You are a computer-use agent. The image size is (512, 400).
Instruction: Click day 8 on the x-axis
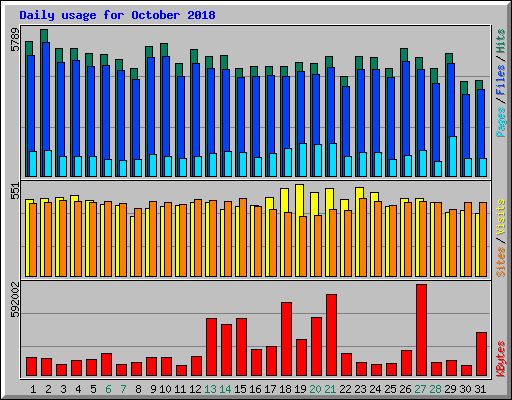click(x=138, y=389)
